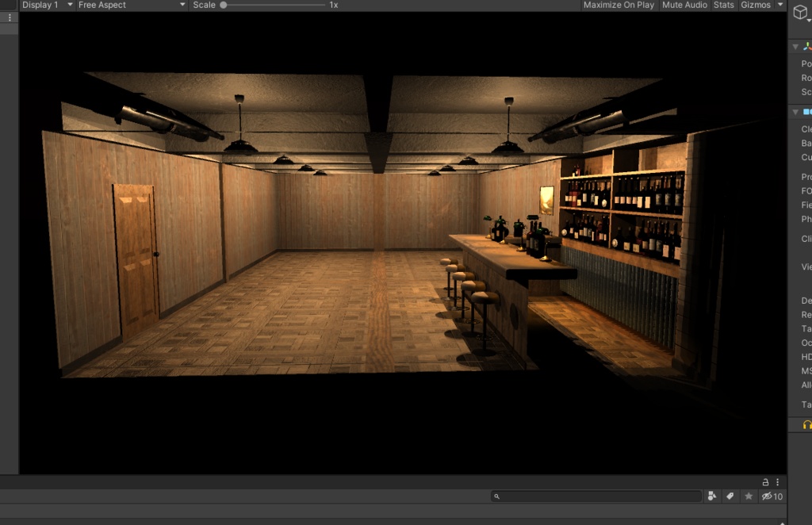This screenshot has width=812, height=525.
Task: Click the filter-by-type icon in the search bar
Action: coord(712,496)
